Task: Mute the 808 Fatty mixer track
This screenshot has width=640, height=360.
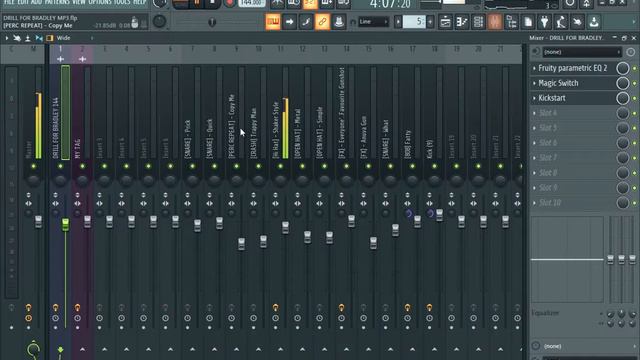Action: (412, 166)
